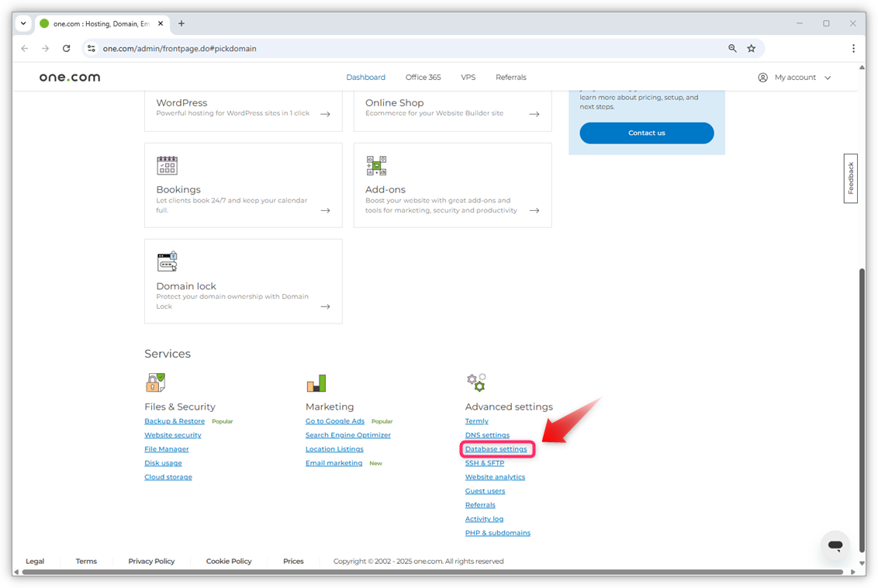Open the Feedback side tab
This screenshot has height=588, width=878.
point(850,178)
